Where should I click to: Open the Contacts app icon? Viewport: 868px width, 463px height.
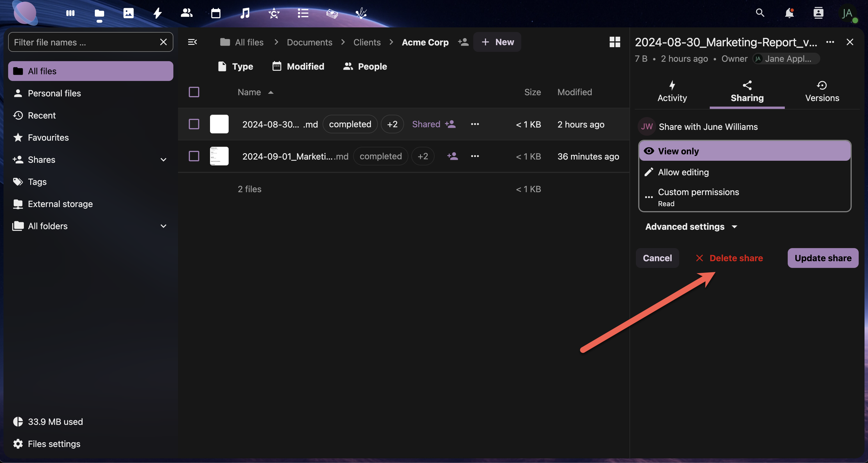pos(186,13)
